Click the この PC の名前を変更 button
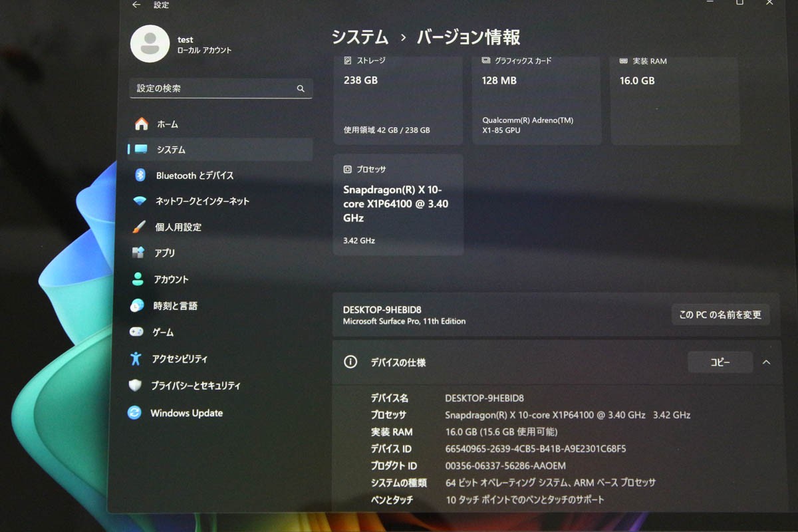This screenshot has width=798, height=532. [720, 315]
